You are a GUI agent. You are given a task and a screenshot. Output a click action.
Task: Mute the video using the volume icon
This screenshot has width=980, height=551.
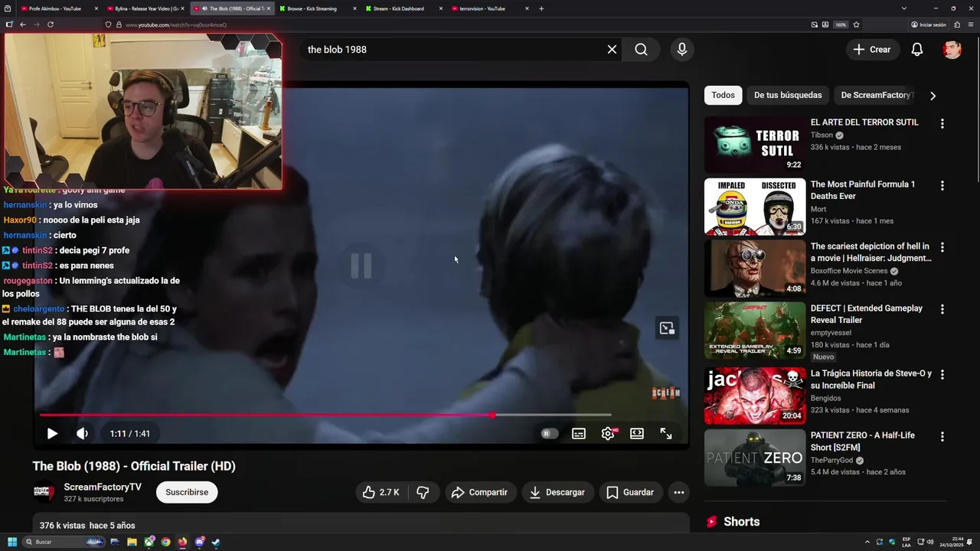82,433
